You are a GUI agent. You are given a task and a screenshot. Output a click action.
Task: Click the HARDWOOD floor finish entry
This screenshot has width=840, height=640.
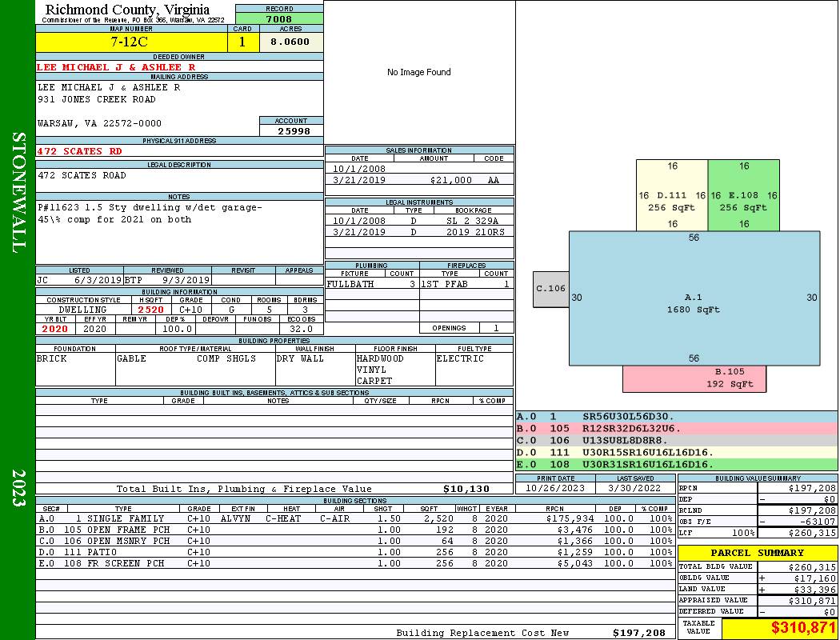[380, 358]
